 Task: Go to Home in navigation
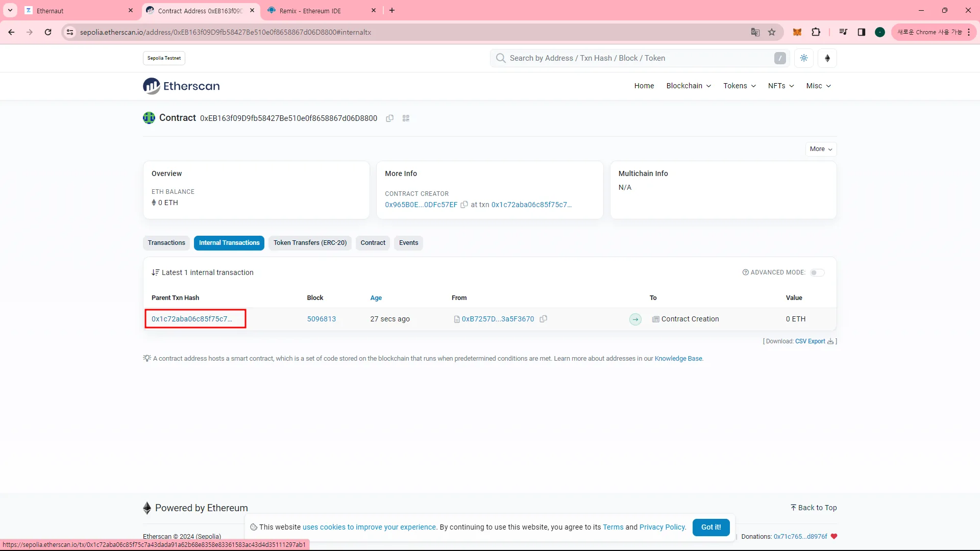[x=644, y=86]
